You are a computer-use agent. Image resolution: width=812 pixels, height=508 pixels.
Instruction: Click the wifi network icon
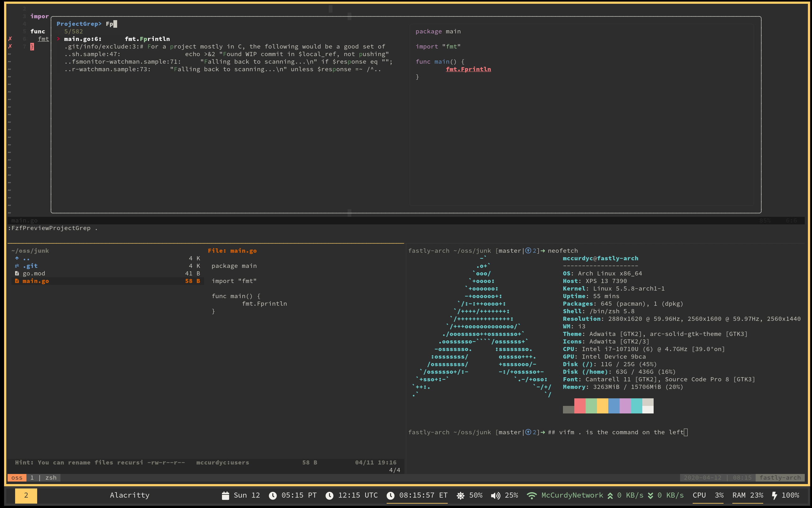coord(531,496)
